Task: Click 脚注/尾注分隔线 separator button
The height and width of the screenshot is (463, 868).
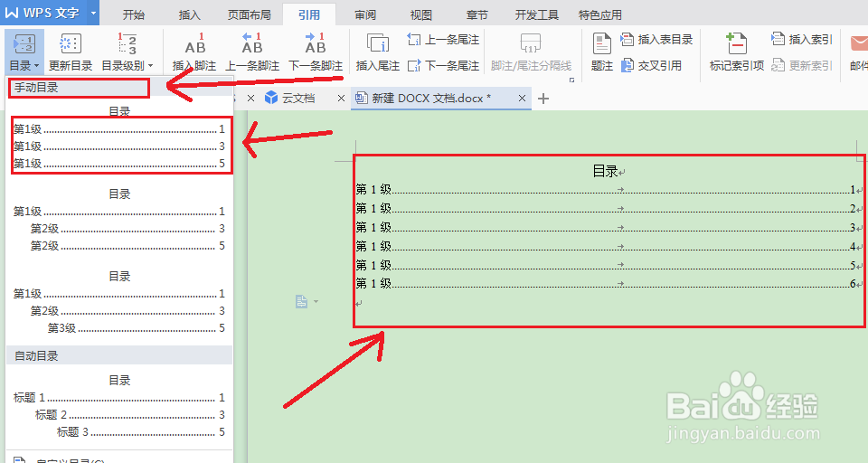Action: tap(531, 52)
